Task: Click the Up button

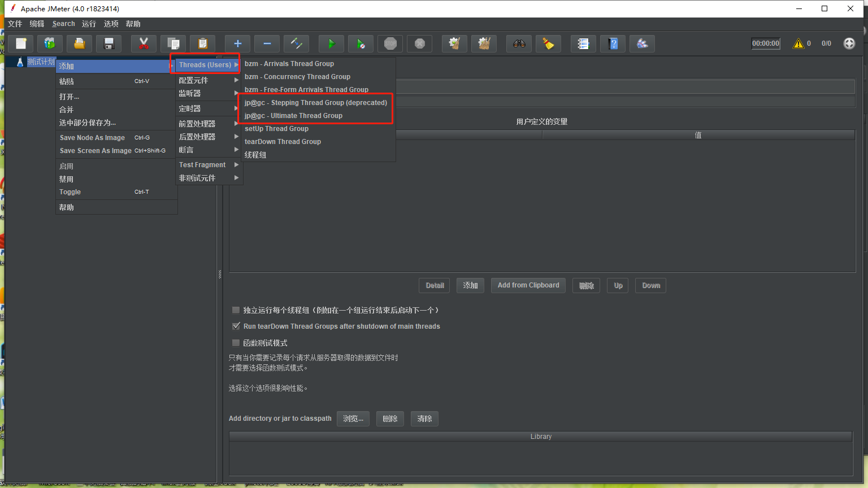Action: [x=618, y=286]
